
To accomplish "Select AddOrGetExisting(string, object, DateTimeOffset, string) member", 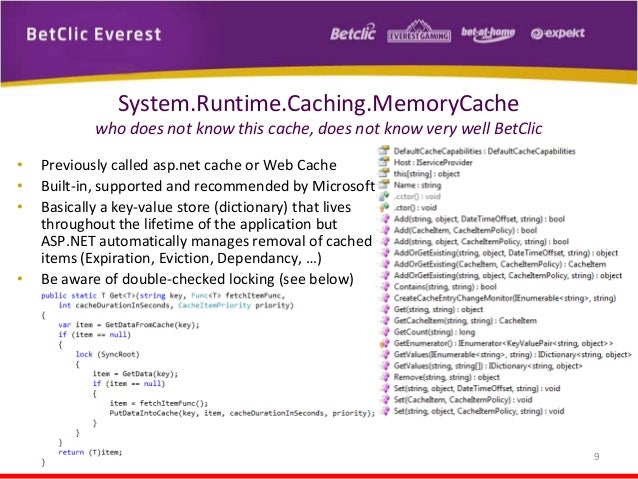I will [x=506, y=253].
